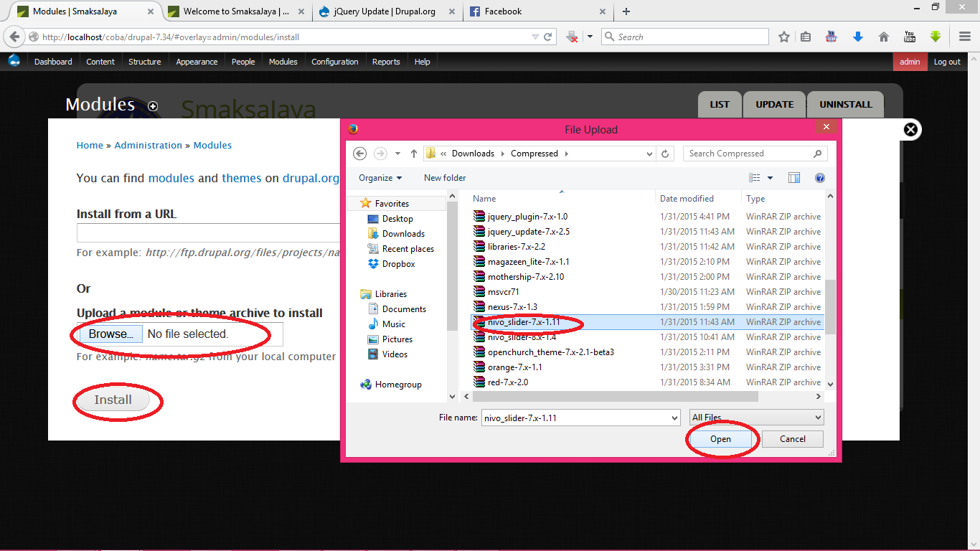This screenshot has height=551, width=980.
Task: Open new tab with plus icon
Action: [626, 11]
